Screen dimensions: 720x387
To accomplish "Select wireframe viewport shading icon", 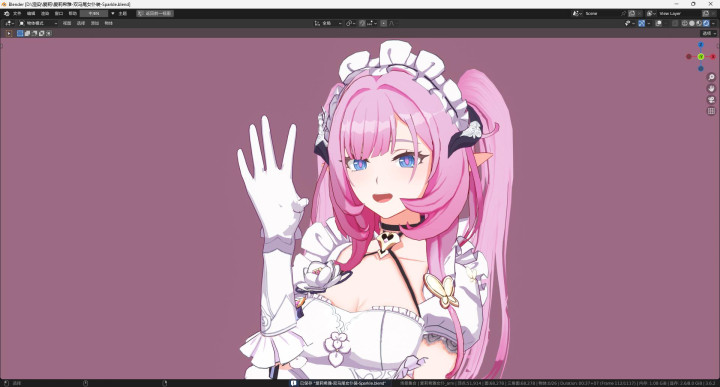I will [x=685, y=23].
